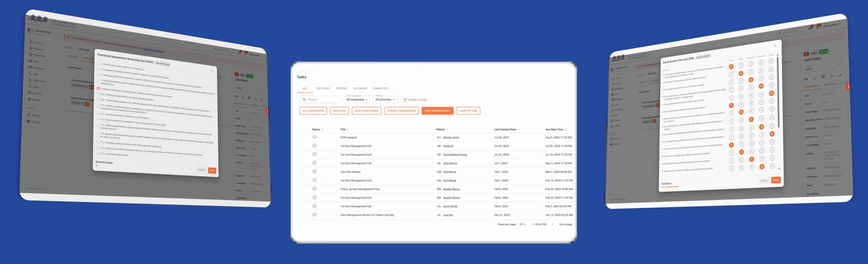Open the All priorities dropdown
This screenshot has height=264, width=868.
pos(384,100)
